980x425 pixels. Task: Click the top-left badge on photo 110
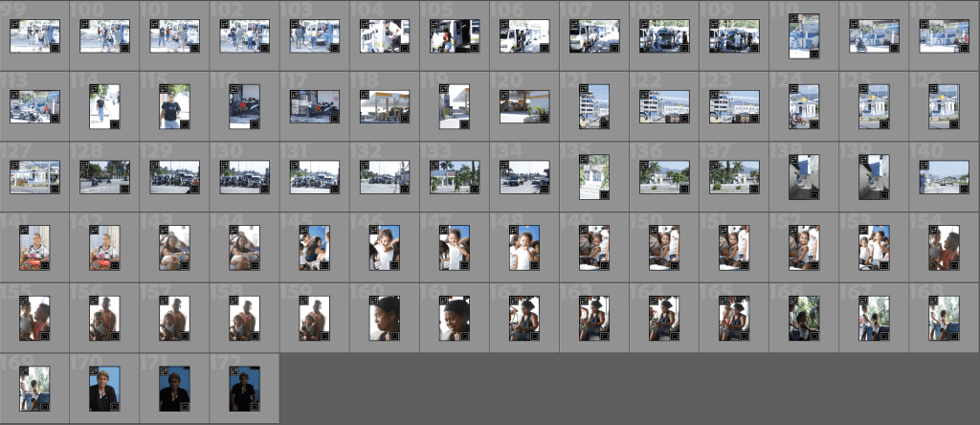point(793,18)
